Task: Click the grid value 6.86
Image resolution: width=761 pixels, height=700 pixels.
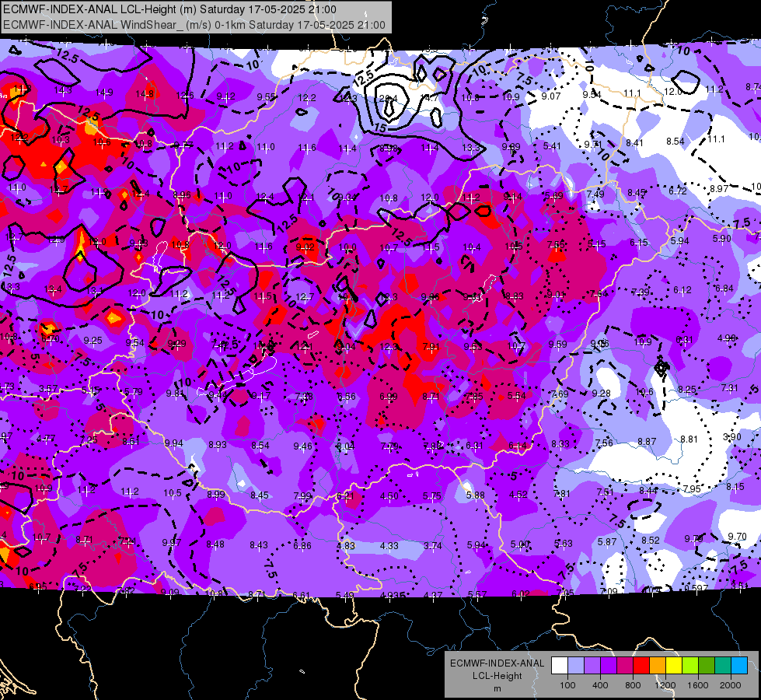Action: 302,546
